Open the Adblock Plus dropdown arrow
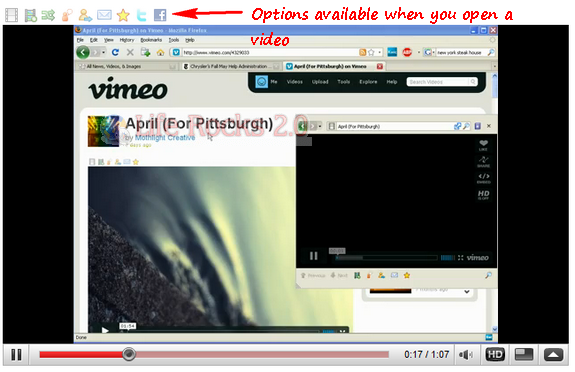 coord(419,52)
